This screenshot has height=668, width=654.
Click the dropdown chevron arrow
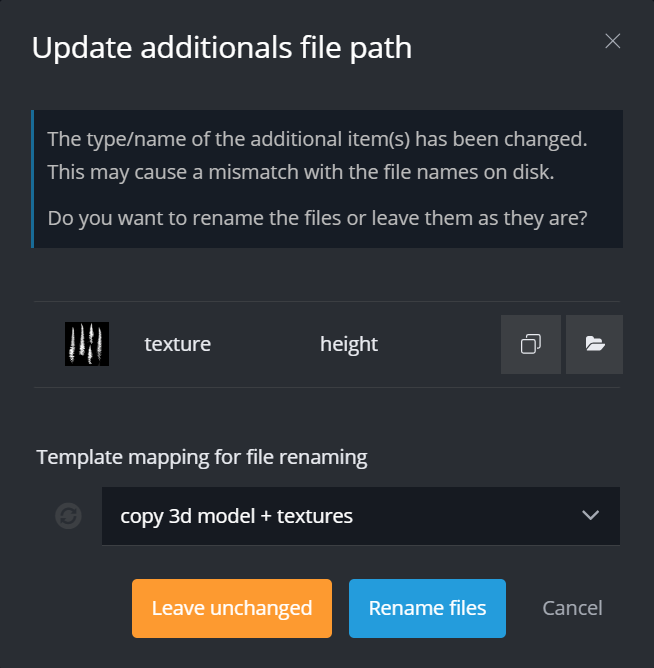(x=590, y=516)
